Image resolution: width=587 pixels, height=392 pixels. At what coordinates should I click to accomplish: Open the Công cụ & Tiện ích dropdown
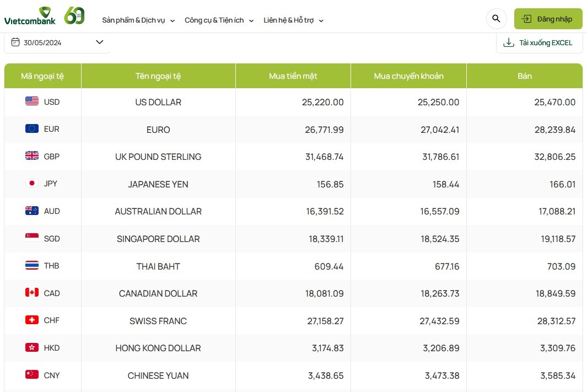(219, 20)
